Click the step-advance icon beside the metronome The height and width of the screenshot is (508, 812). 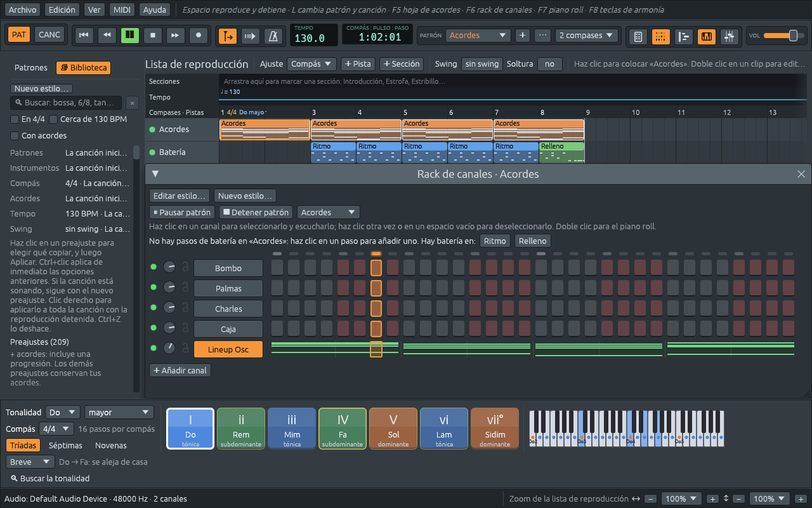pyautogui.click(x=251, y=36)
